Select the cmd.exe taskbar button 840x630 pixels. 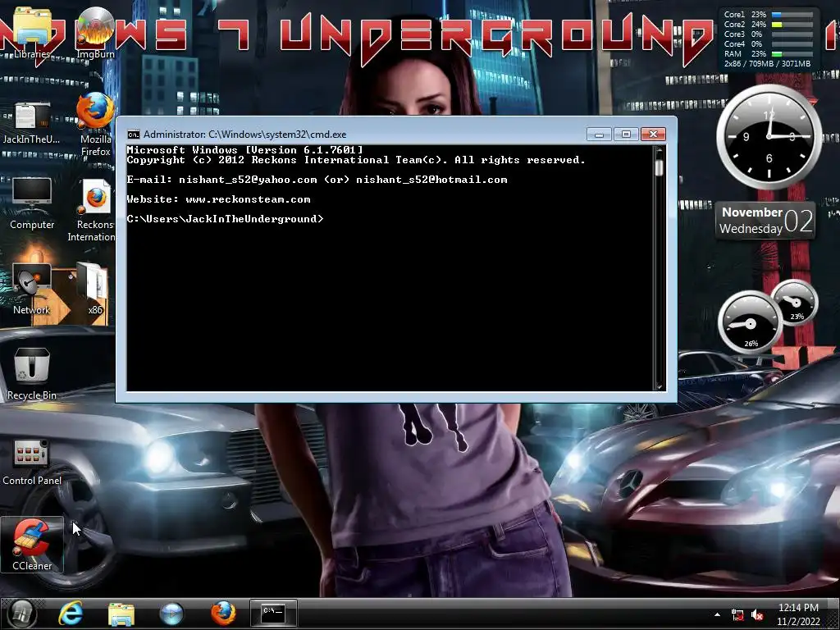tap(273, 614)
